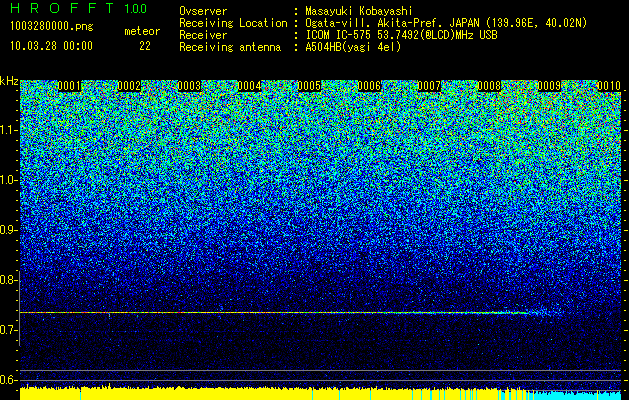
Task: Click time marker 0004
Action: tap(250, 86)
